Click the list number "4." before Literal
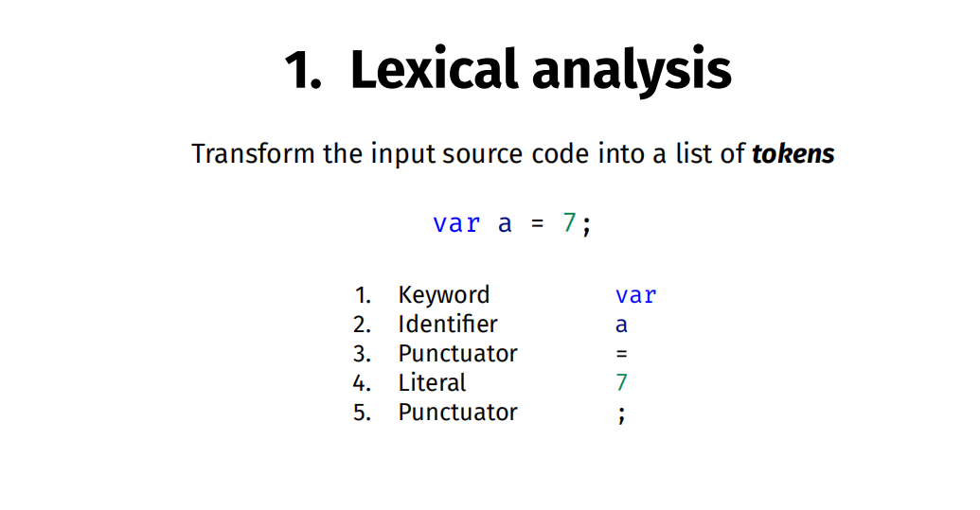Screen dimensions: 980x510 tap(361, 383)
